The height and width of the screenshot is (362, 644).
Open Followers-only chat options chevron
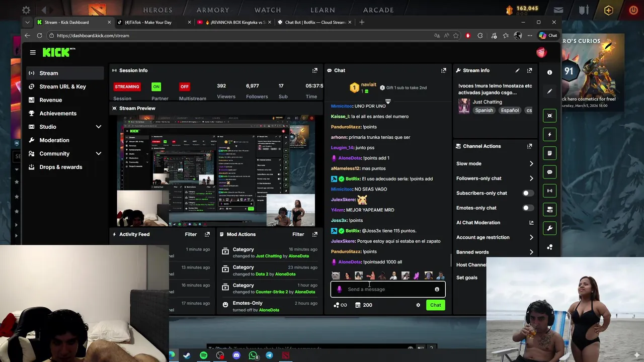531,178
